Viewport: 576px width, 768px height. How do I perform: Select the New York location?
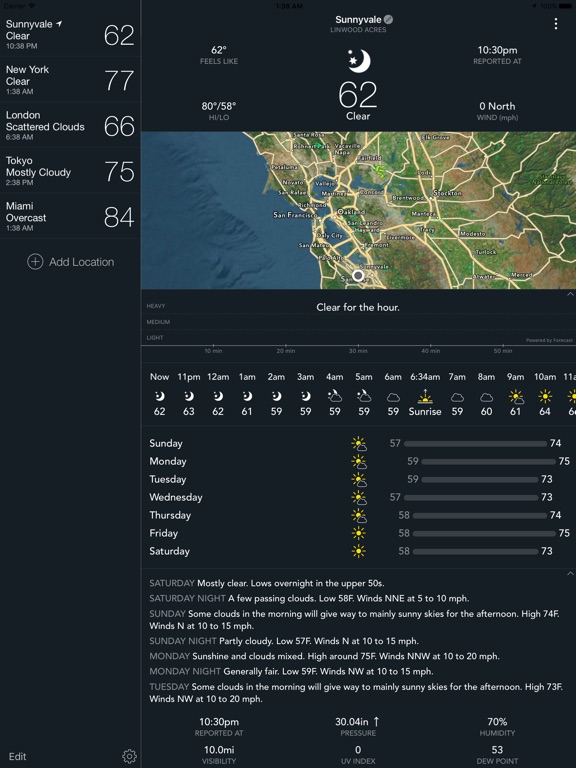(70, 79)
